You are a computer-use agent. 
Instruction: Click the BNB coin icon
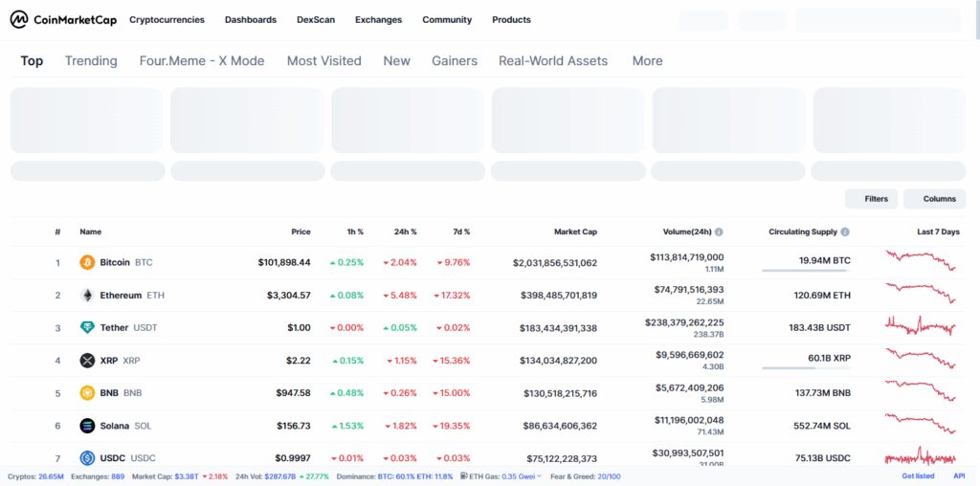pos(87,393)
